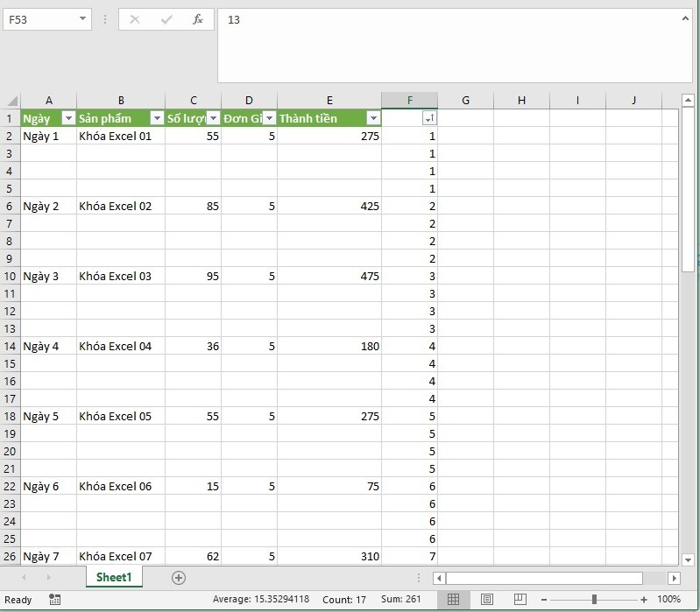Click the vertical scrollbar up arrow
The height and width of the screenshot is (612, 700).
688,100
